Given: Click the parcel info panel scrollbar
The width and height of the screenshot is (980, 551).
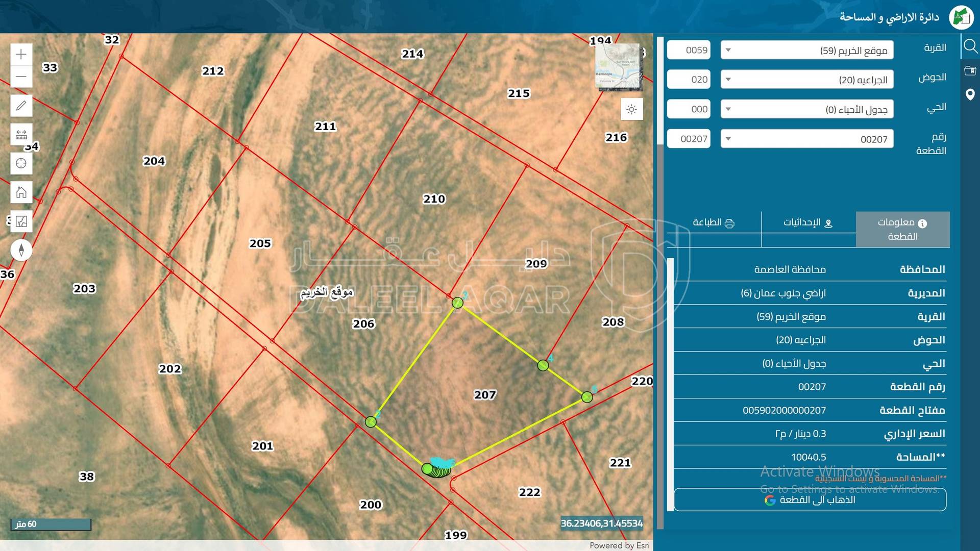Looking at the screenshot, I should (670, 383).
